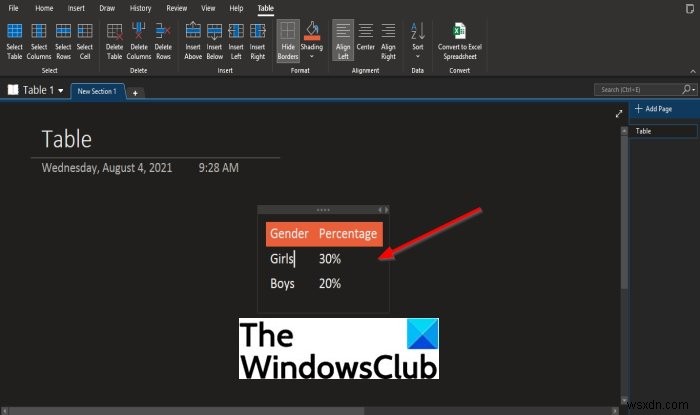Insert a column to the left
This screenshot has height=415, width=700.
tap(236, 42)
